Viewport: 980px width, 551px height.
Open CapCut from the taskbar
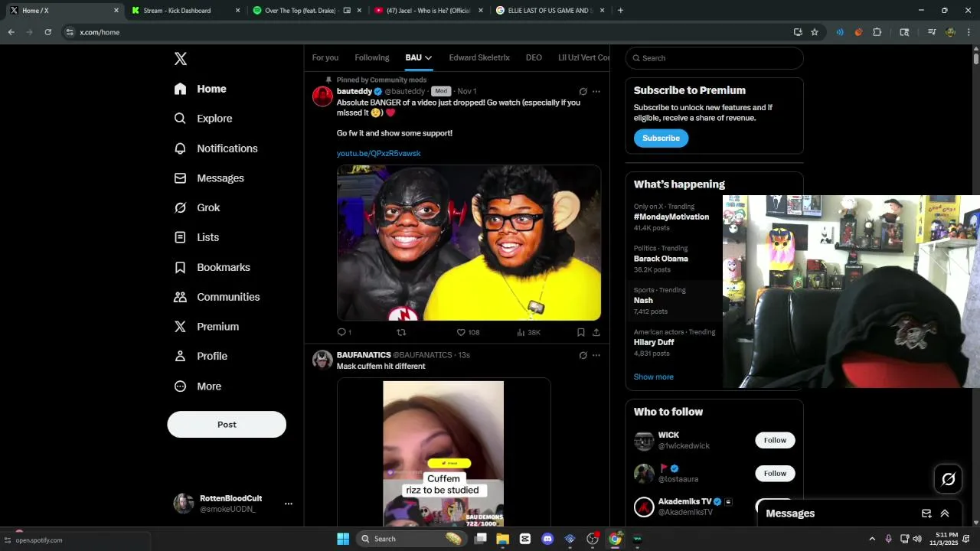click(525, 539)
